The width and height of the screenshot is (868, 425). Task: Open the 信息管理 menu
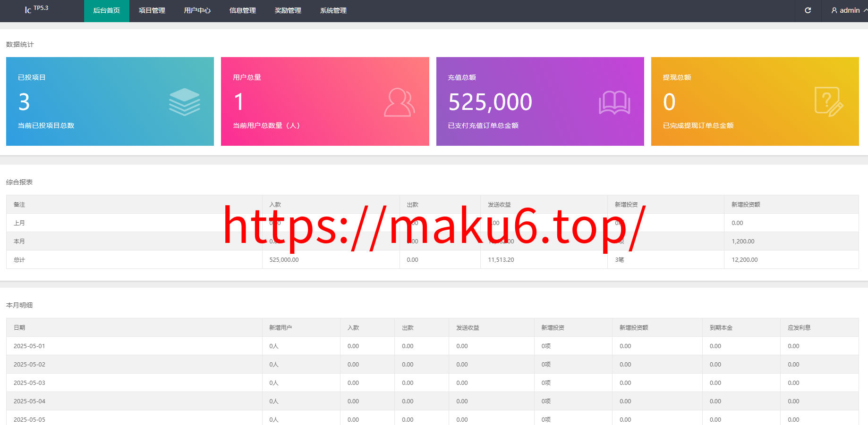[x=243, y=11]
